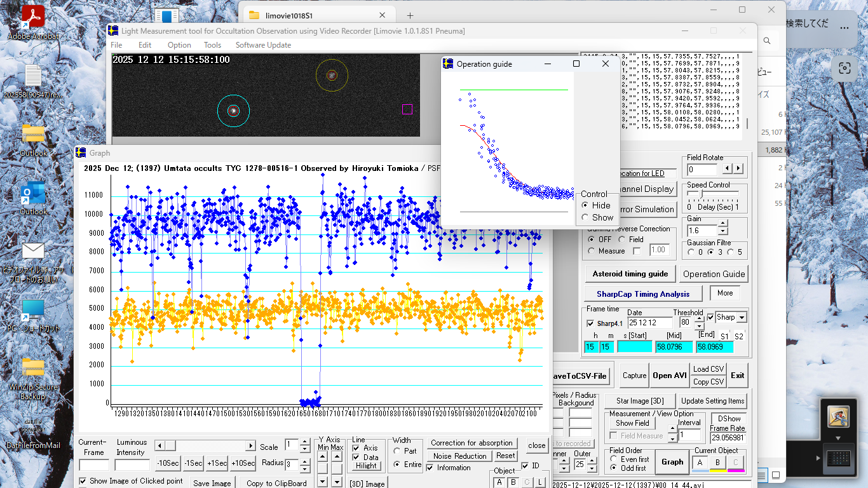Click the screenshot capture icon in Explorer
868x488 pixels.
pos(844,69)
